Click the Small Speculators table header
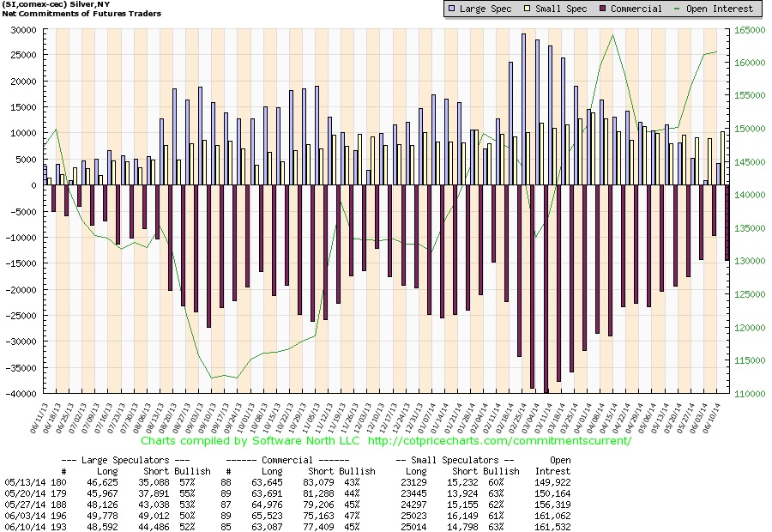The image size is (772, 532). 455,460
